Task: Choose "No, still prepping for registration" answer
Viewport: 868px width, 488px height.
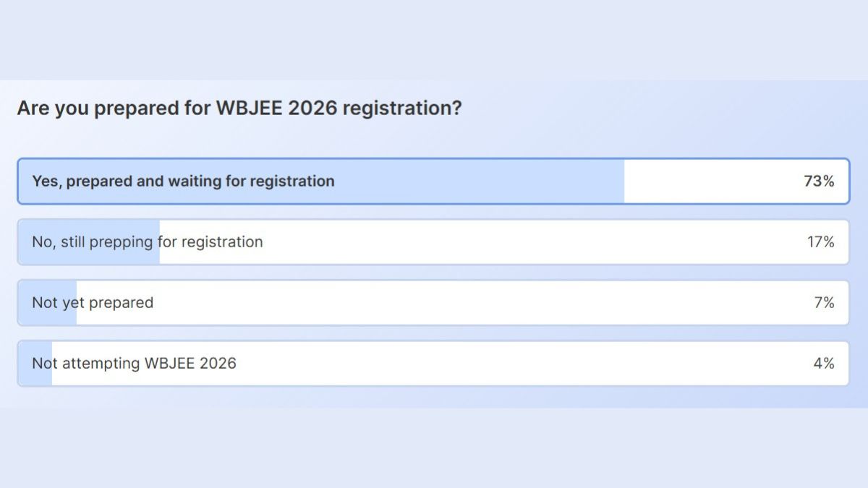Action: (x=147, y=242)
